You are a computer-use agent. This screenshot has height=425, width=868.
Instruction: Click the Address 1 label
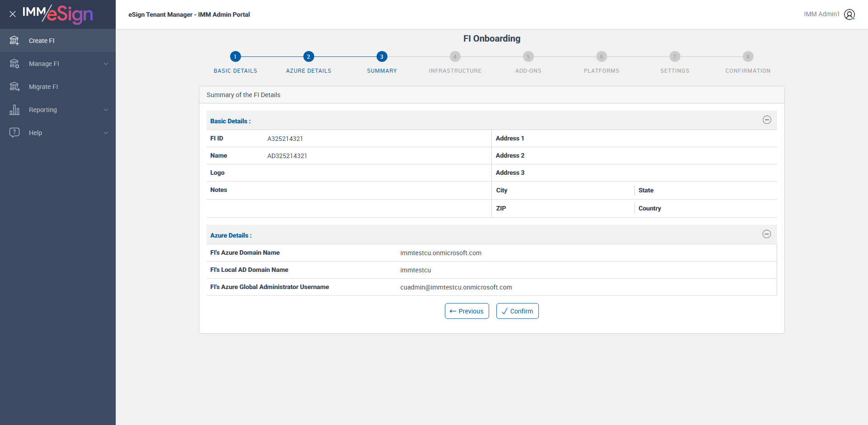510,138
